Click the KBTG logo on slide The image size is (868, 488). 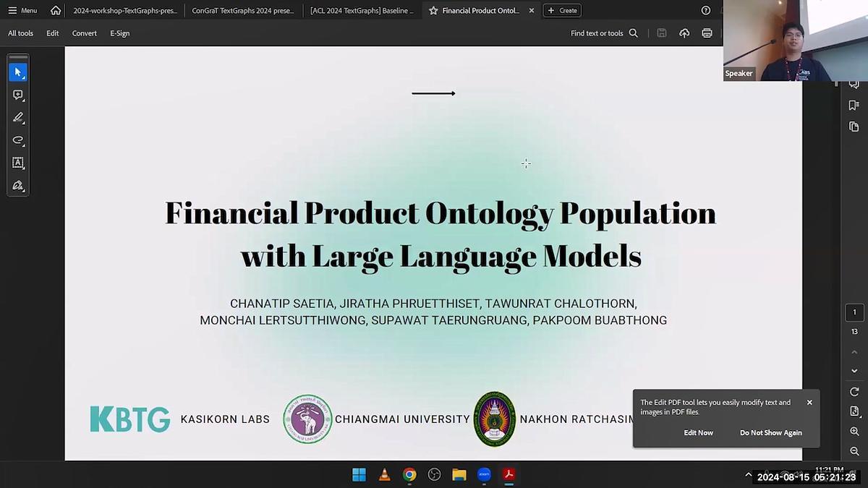[x=130, y=419]
